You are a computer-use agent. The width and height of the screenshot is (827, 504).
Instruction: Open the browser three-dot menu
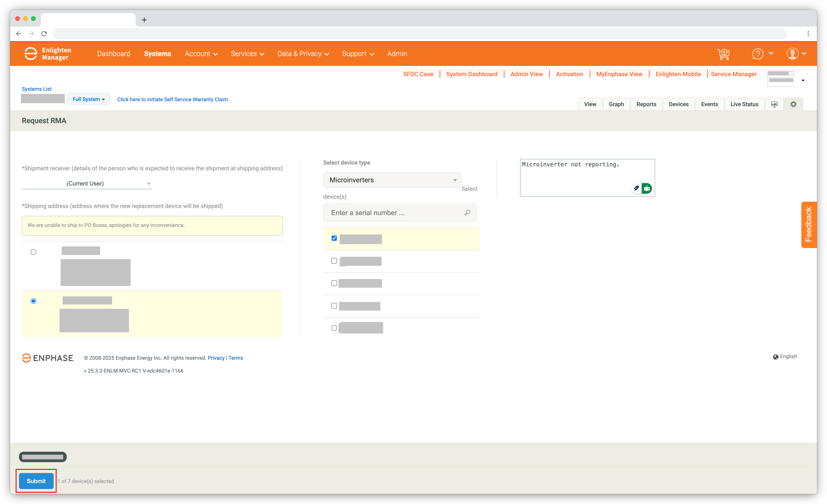(x=808, y=34)
